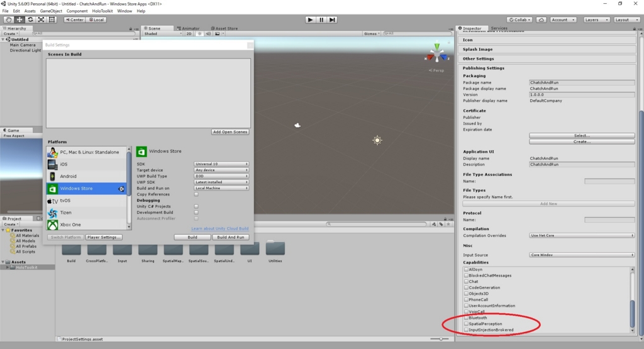Choose Xbox One platform in list
Screen dimensions: 644x349
point(86,224)
